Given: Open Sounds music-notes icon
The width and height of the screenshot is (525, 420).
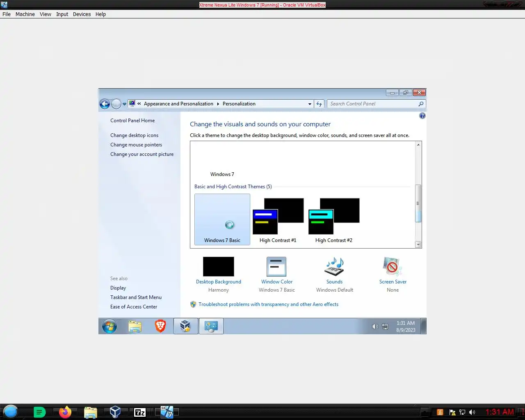Looking at the screenshot, I should coord(335,267).
